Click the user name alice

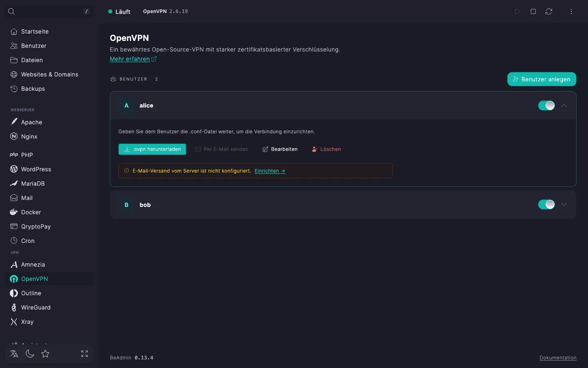point(147,105)
